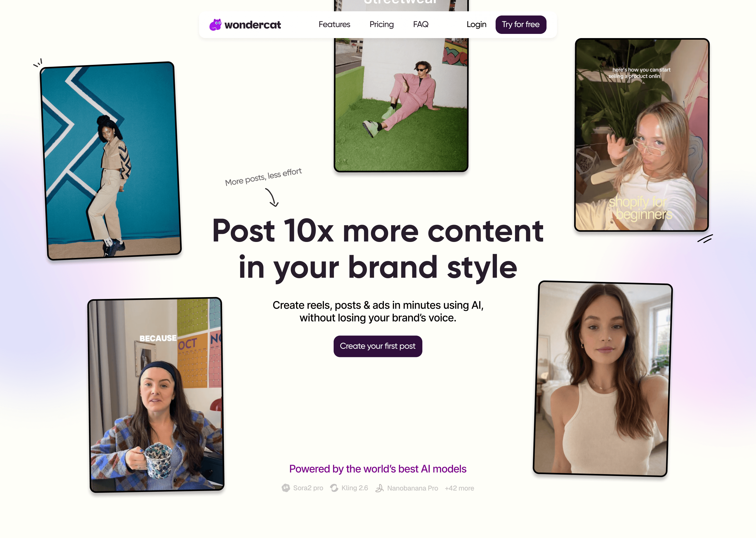This screenshot has height=538, width=756.
Task: Click the Kling 2.6 swirl icon
Action: pos(334,488)
